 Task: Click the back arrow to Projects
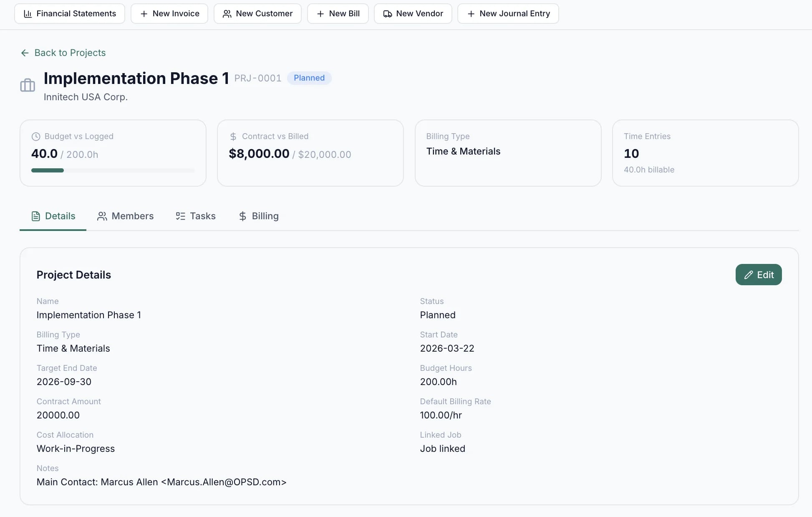pyautogui.click(x=24, y=53)
